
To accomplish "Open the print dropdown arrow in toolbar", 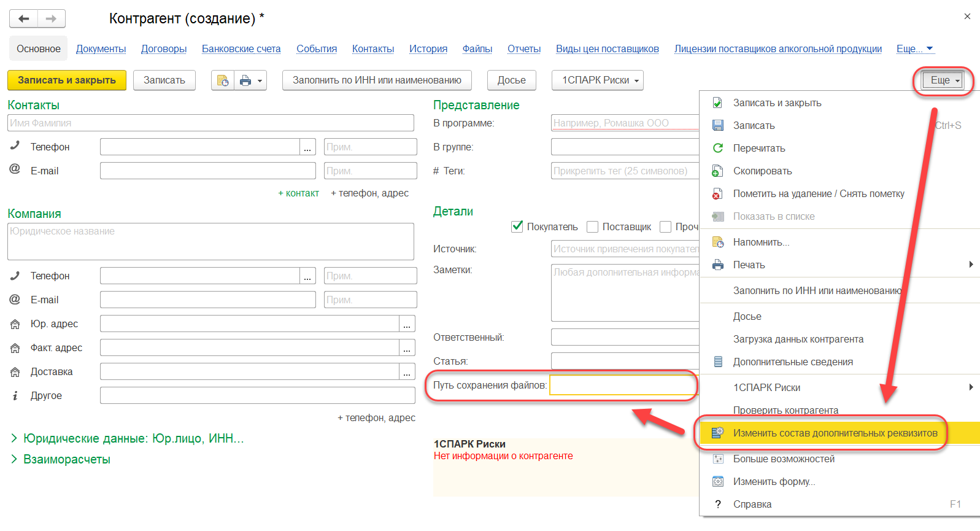I will [260, 80].
